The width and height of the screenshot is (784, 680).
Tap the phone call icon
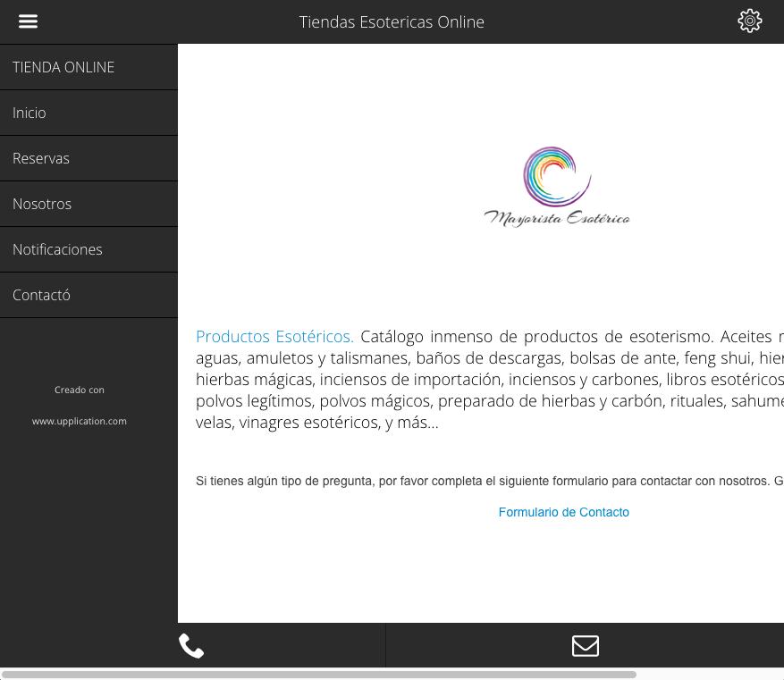coord(191,645)
